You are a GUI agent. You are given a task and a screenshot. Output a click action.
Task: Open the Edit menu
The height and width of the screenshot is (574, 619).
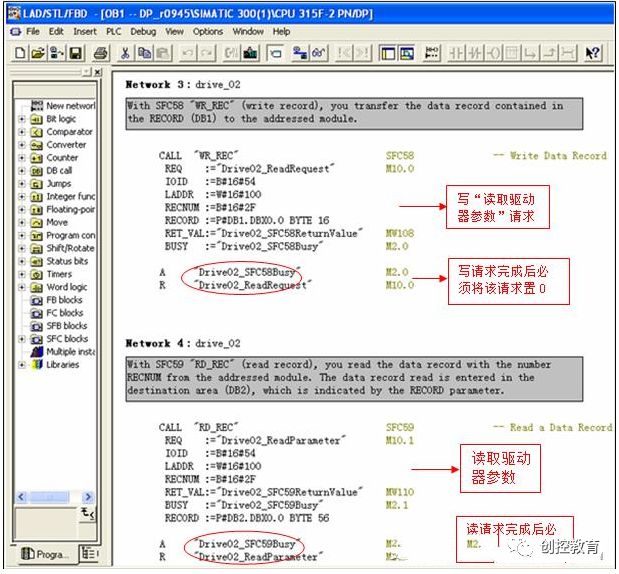coord(56,32)
